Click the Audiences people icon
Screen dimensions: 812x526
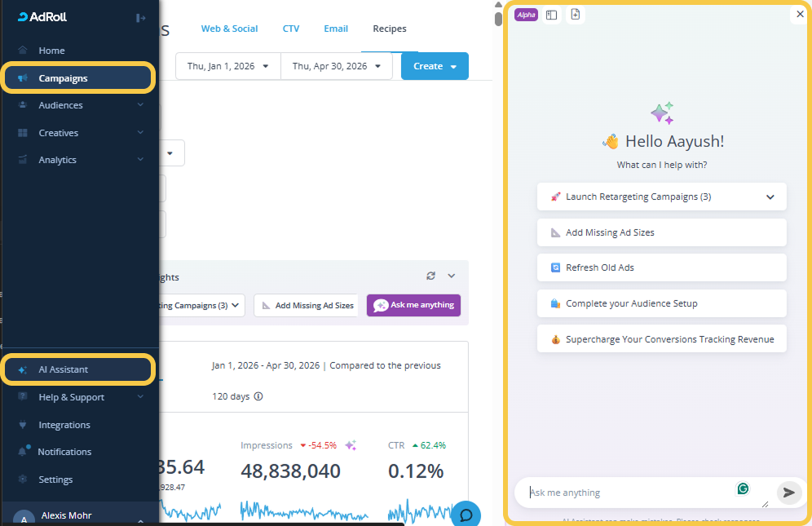click(x=22, y=105)
